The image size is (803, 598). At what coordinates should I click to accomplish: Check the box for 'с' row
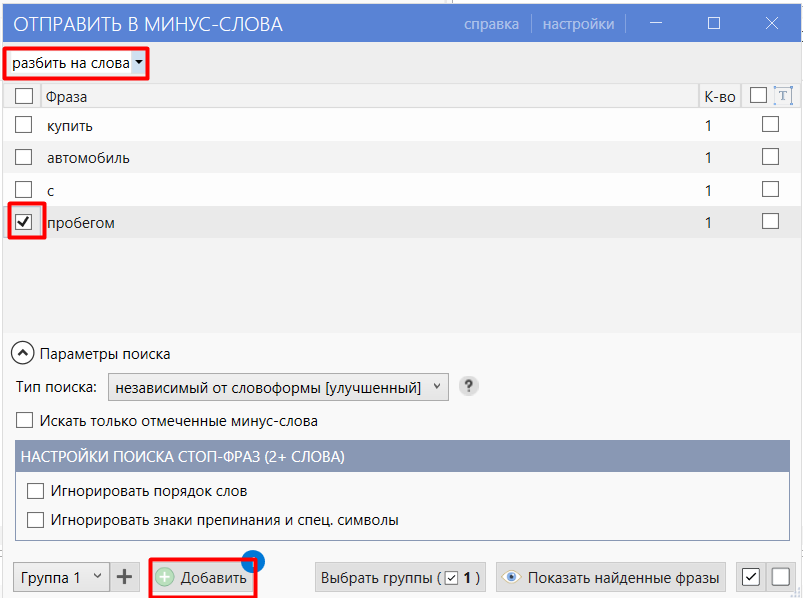point(24,189)
